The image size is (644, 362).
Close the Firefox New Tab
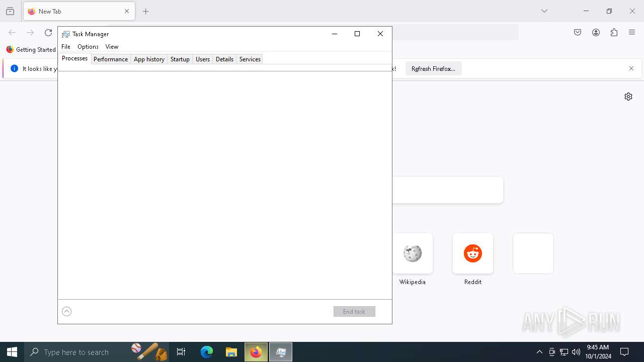tap(127, 11)
